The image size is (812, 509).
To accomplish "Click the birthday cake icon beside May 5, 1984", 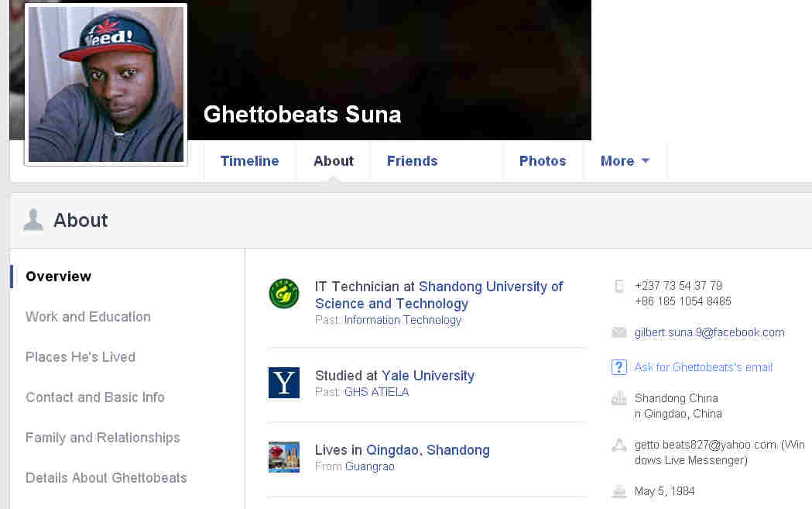I will click(x=618, y=491).
